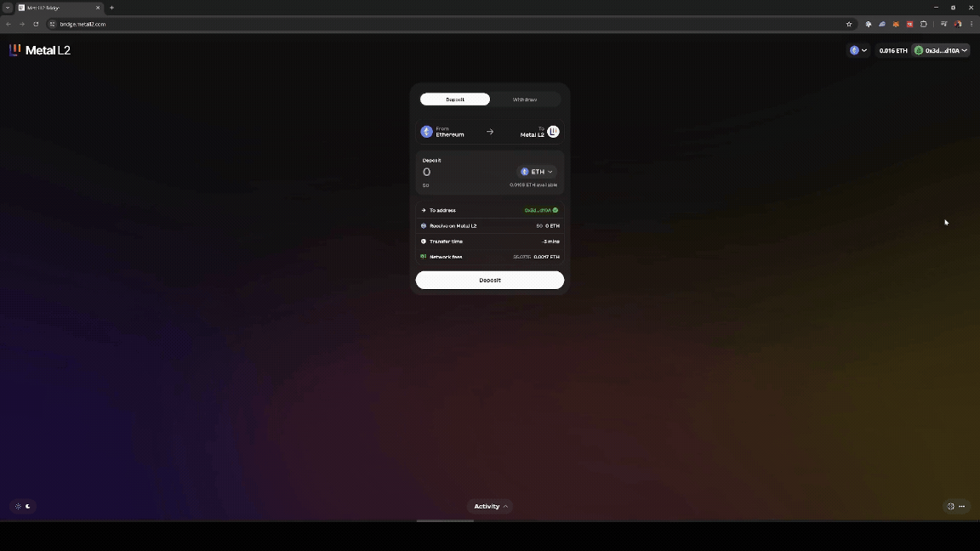This screenshot has height=551, width=980.
Task: Open the network selector dropdown in header
Action: point(858,51)
